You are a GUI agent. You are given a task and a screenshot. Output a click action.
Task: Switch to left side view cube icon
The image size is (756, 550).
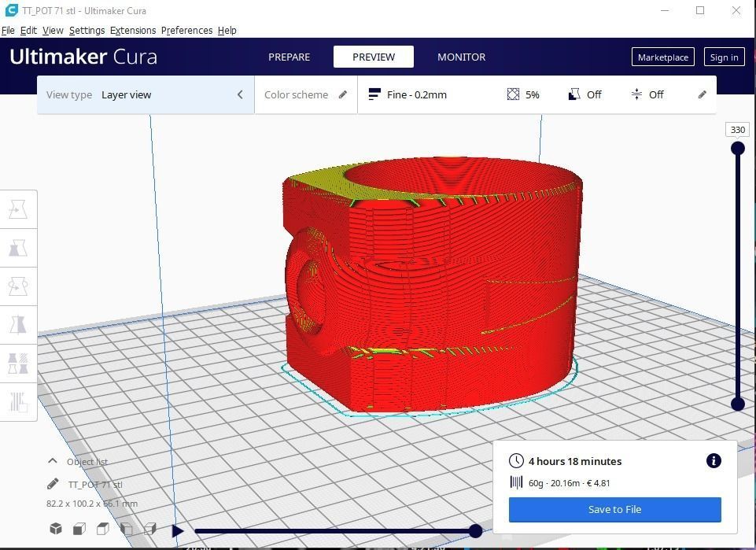(x=127, y=529)
